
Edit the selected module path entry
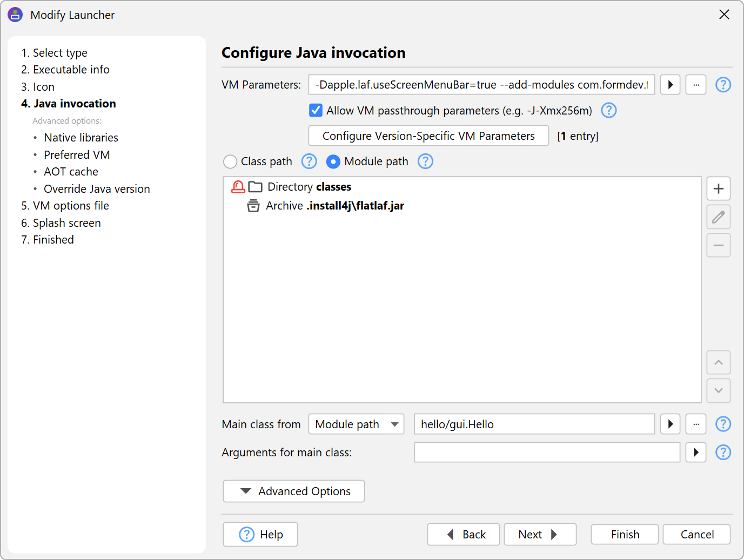pyautogui.click(x=719, y=217)
